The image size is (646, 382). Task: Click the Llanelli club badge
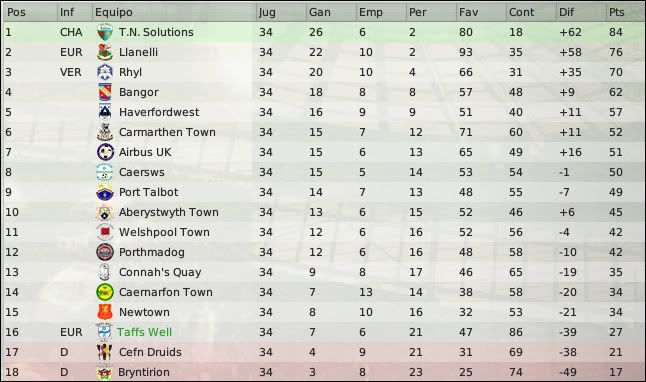[x=105, y=52]
